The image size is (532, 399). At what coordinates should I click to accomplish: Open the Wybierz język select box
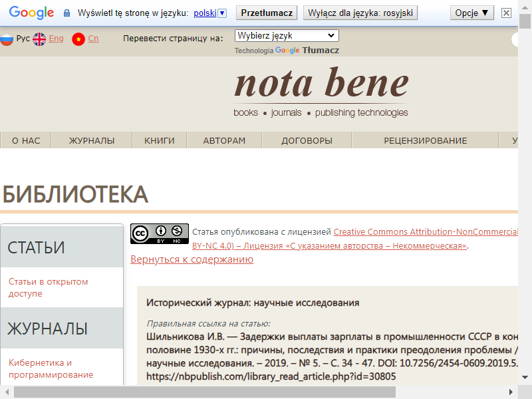coord(287,36)
